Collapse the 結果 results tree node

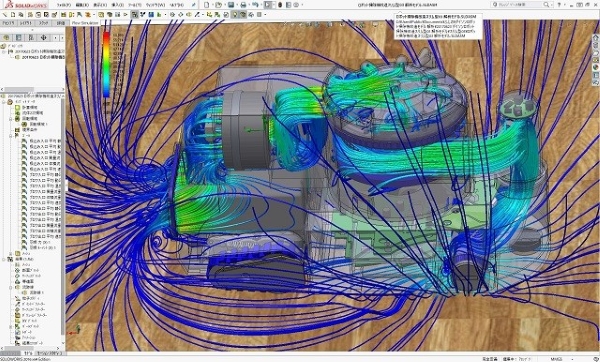(4, 259)
